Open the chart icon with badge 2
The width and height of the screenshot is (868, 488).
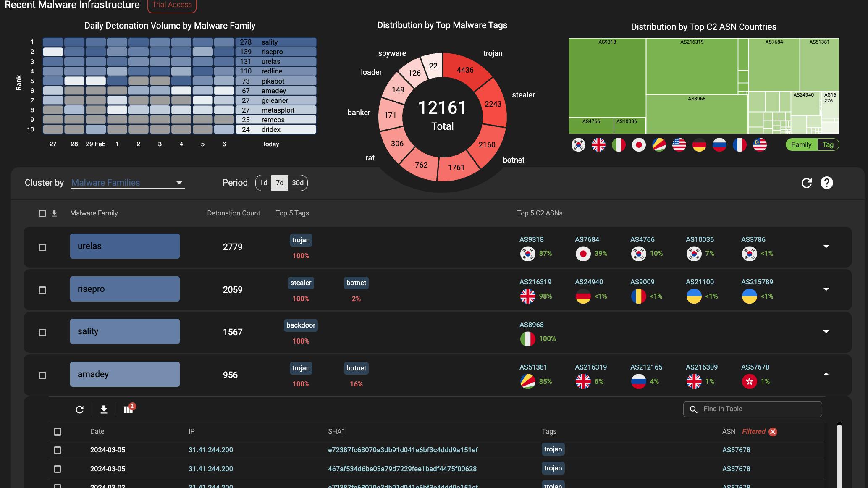128,409
